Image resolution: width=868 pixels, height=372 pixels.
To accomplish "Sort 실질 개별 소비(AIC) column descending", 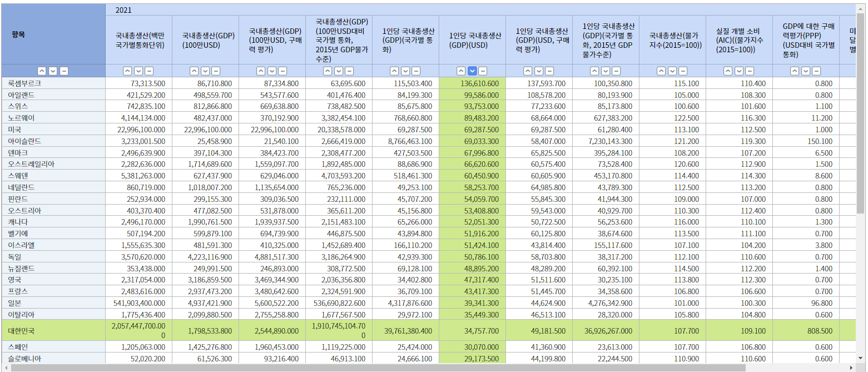I will click(x=739, y=71).
